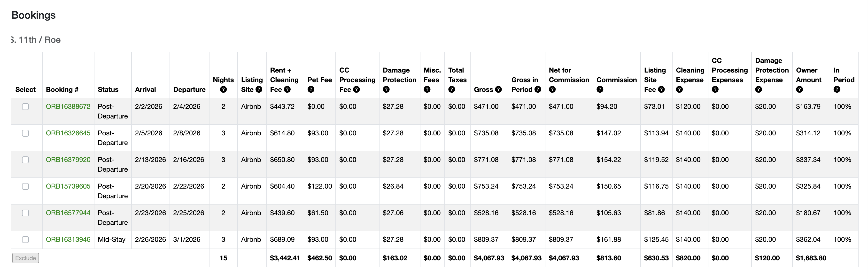Click help icon next to Listing Site
This screenshot has height=279, width=868.
(x=259, y=89)
